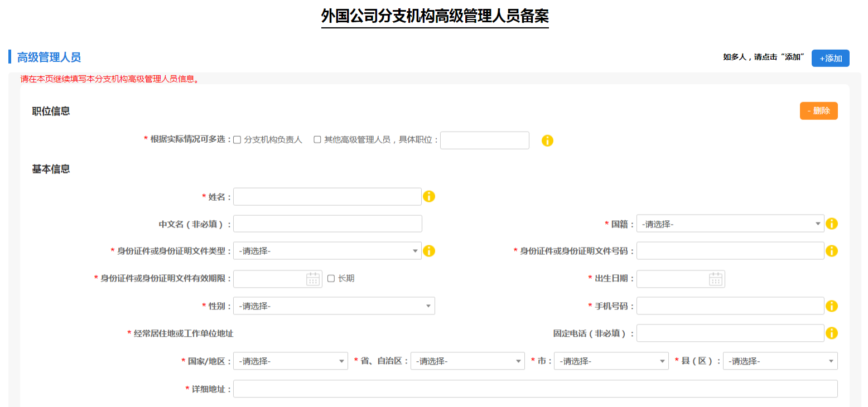
Task: Open the info tooltip next to 姓名 field
Action: (429, 196)
